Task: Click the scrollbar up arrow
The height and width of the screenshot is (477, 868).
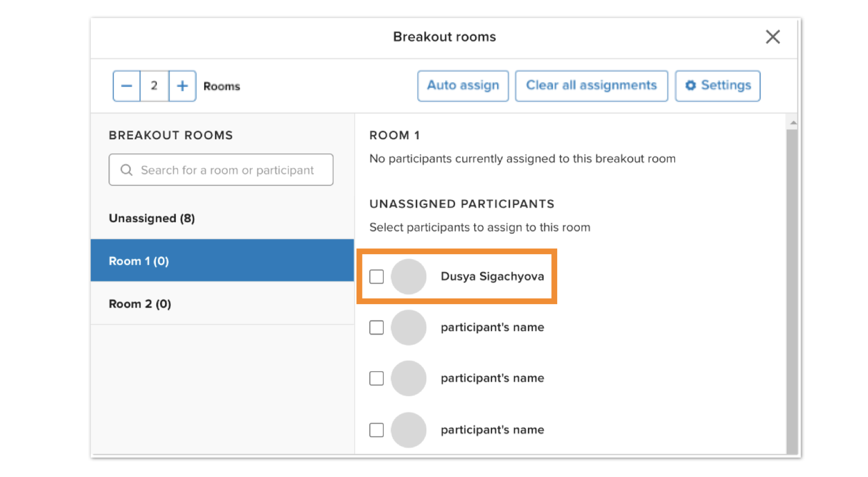Action: (x=793, y=123)
